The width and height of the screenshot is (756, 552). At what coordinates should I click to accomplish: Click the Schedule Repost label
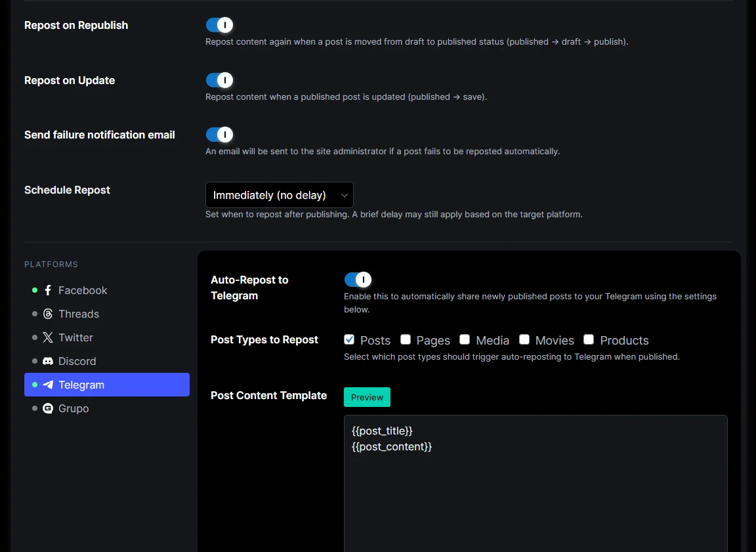coord(67,190)
